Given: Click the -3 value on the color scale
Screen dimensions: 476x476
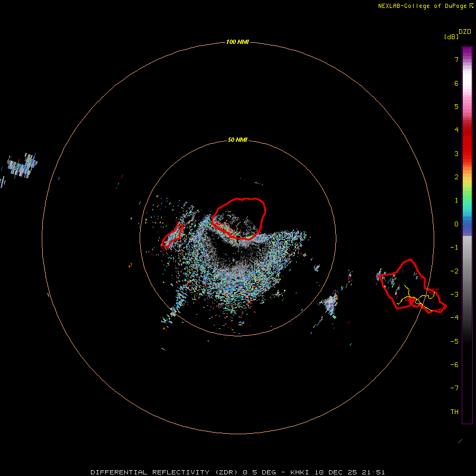Looking at the screenshot, I should click(454, 295).
